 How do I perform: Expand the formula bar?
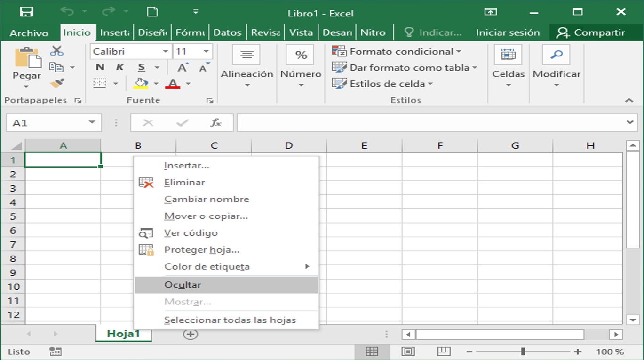point(630,123)
